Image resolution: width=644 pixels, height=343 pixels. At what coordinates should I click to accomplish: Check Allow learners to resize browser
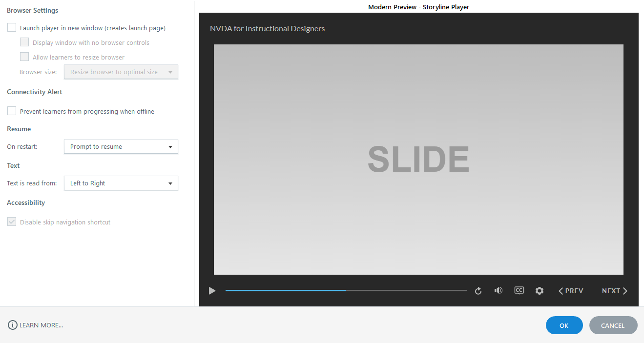(24, 57)
